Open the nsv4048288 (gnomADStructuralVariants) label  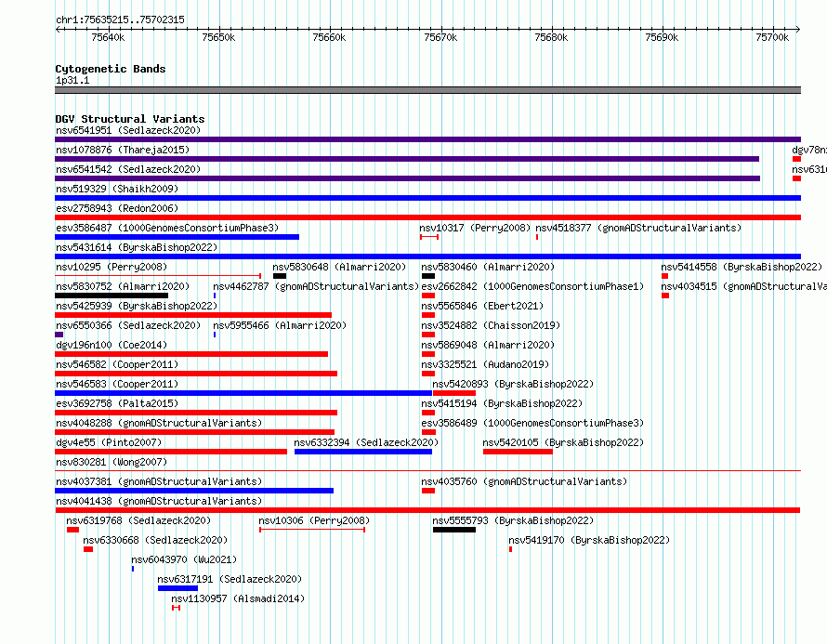(x=159, y=423)
